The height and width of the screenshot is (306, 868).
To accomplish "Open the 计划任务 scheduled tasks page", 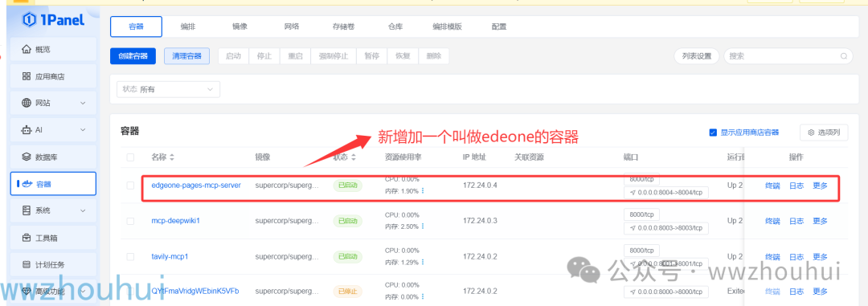I will (x=53, y=264).
